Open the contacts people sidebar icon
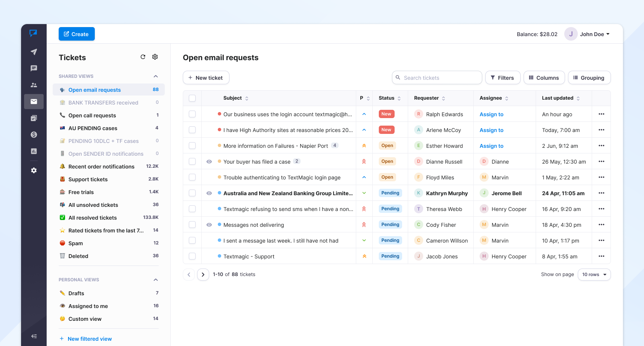 [x=34, y=85]
